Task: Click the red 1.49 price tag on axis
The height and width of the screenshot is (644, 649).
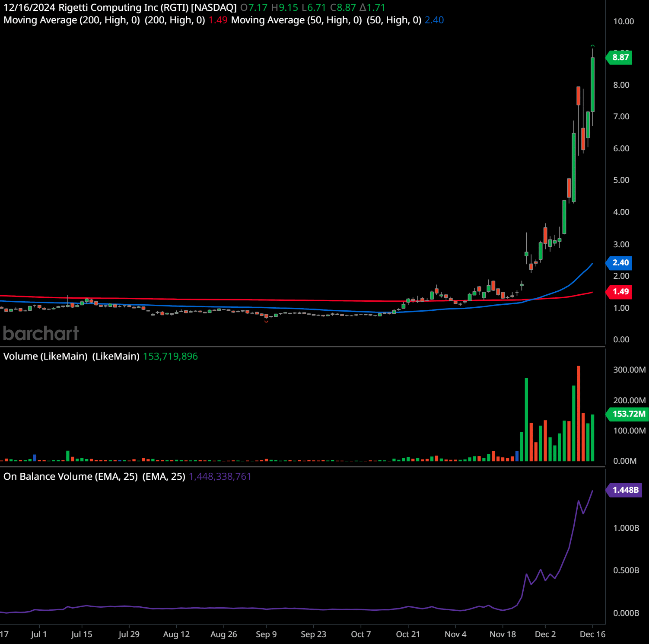Action: [620, 291]
